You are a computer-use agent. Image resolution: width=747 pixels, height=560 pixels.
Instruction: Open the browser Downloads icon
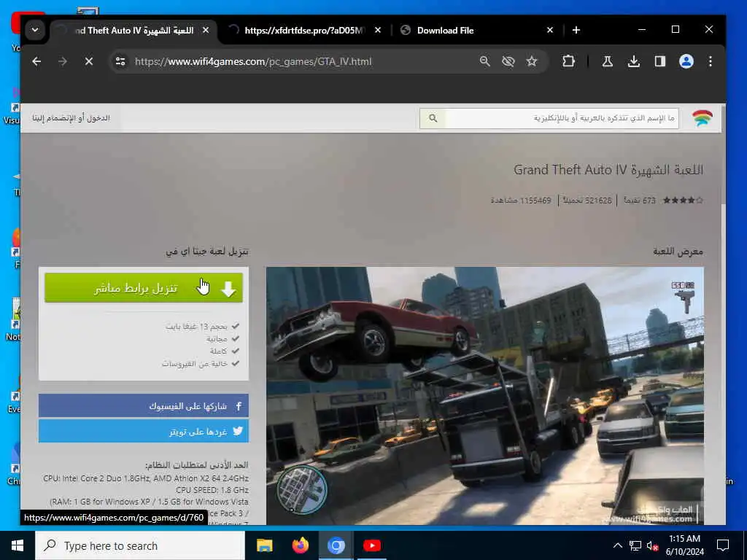(x=634, y=61)
